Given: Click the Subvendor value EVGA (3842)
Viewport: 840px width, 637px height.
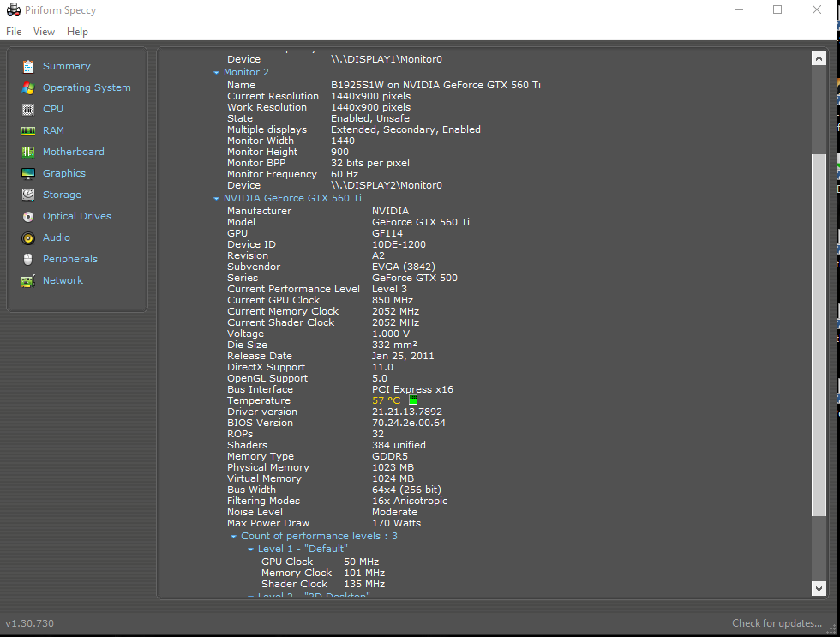Looking at the screenshot, I should point(404,267).
